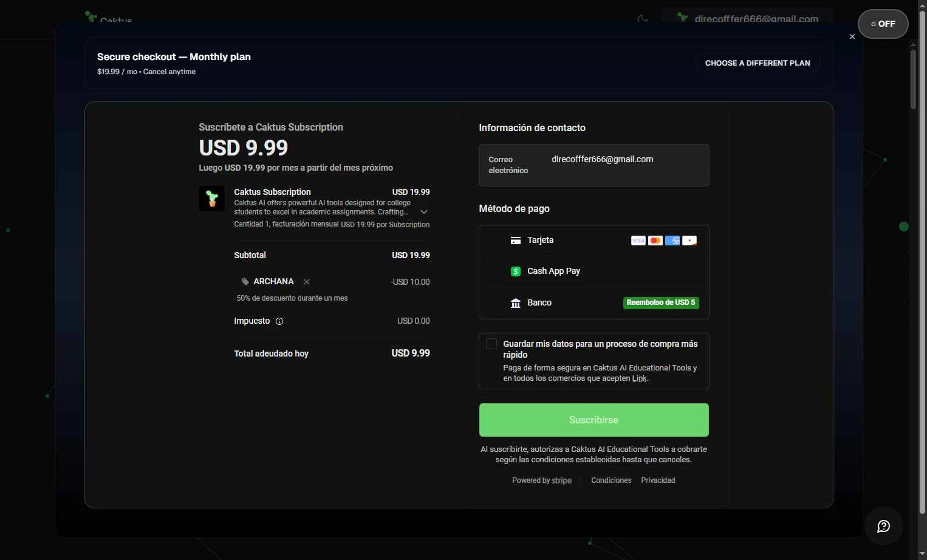Select the Tarjeta card icon

(x=516, y=241)
